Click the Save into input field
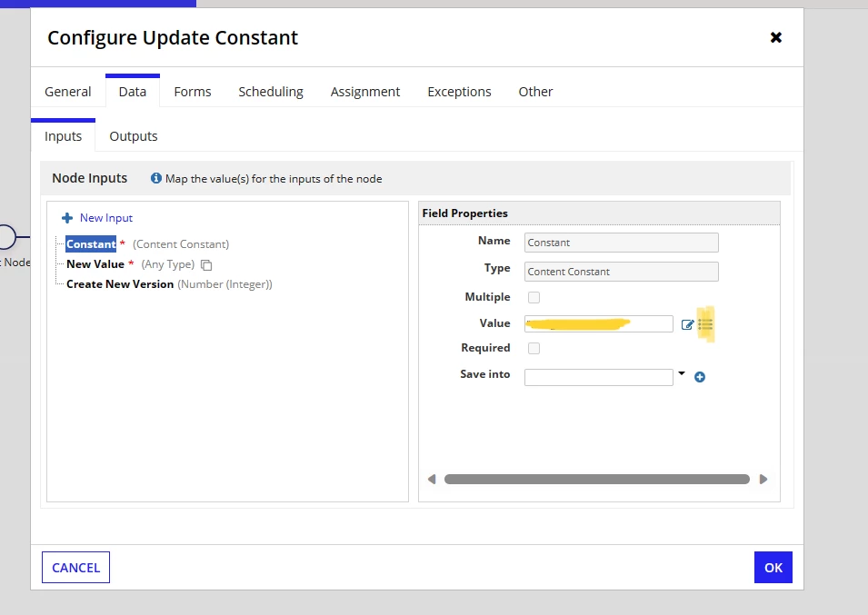Viewport: 868px width, 615px height. point(598,377)
